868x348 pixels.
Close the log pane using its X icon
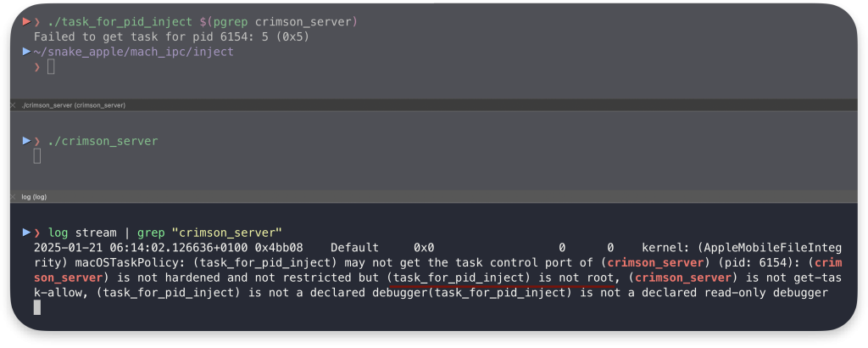(x=14, y=197)
